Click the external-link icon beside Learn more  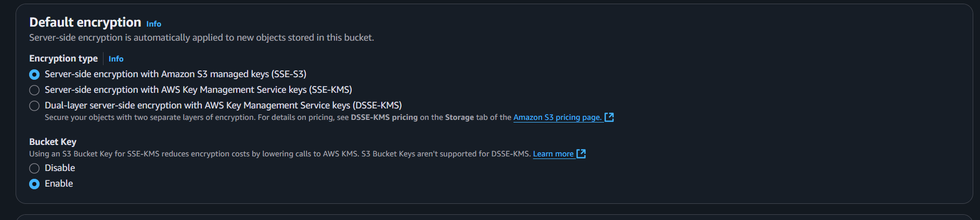point(581,154)
